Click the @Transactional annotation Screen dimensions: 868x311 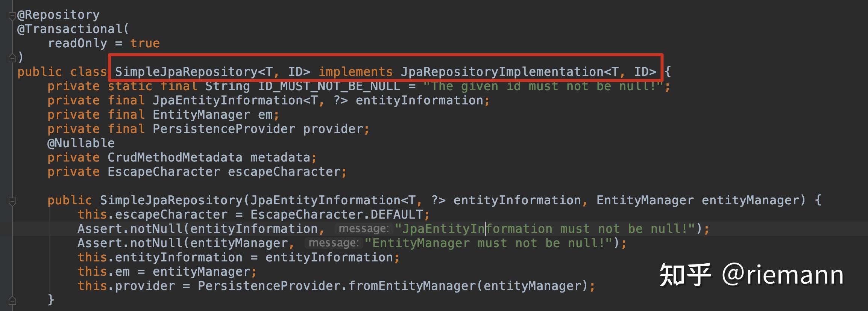coord(70,29)
